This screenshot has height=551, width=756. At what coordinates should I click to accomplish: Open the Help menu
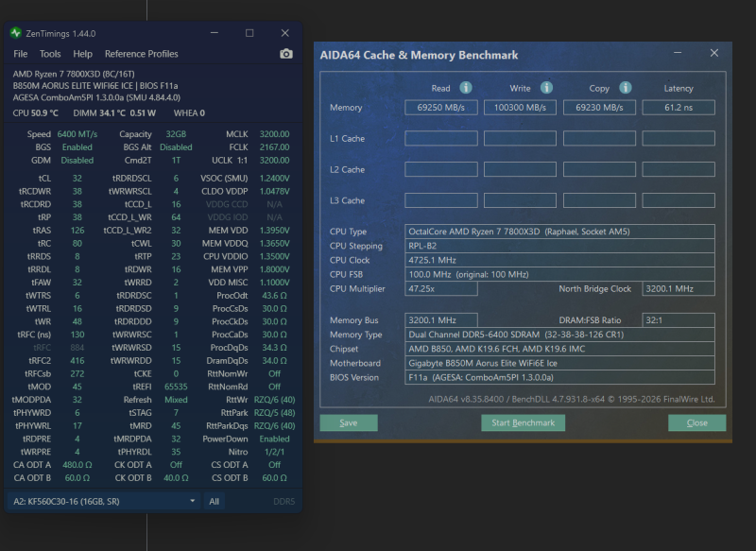pos(82,54)
